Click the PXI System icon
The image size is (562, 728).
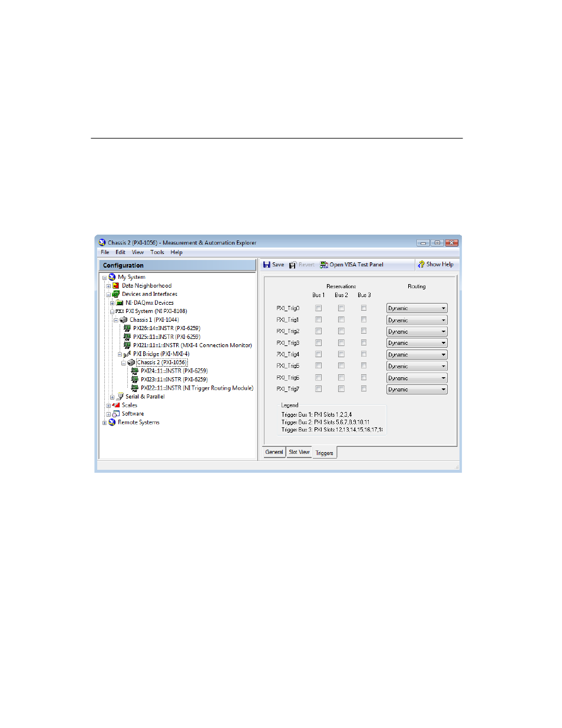[x=120, y=311]
